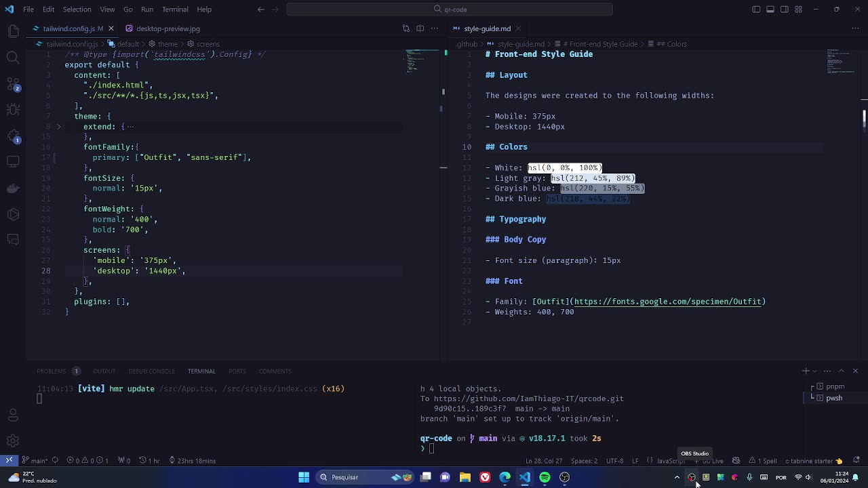This screenshot has width=868, height=488.
Task: Open File Explorer from the taskbar
Action: click(x=465, y=477)
